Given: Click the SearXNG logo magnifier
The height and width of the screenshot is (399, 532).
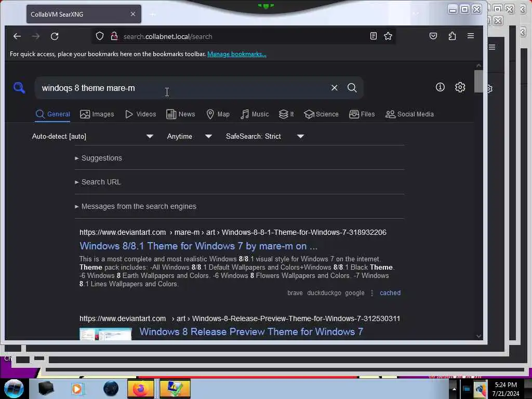Looking at the screenshot, I should tap(19, 87).
